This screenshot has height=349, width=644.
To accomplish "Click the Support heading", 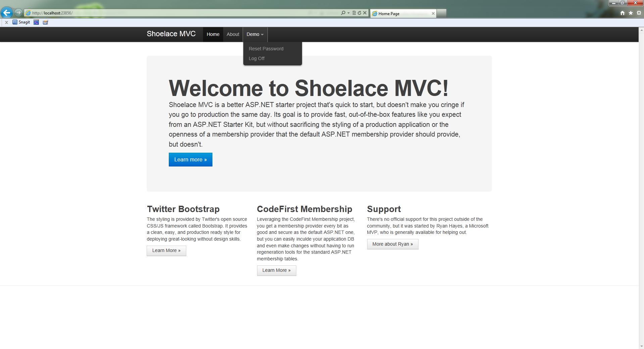I will coord(384,209).
